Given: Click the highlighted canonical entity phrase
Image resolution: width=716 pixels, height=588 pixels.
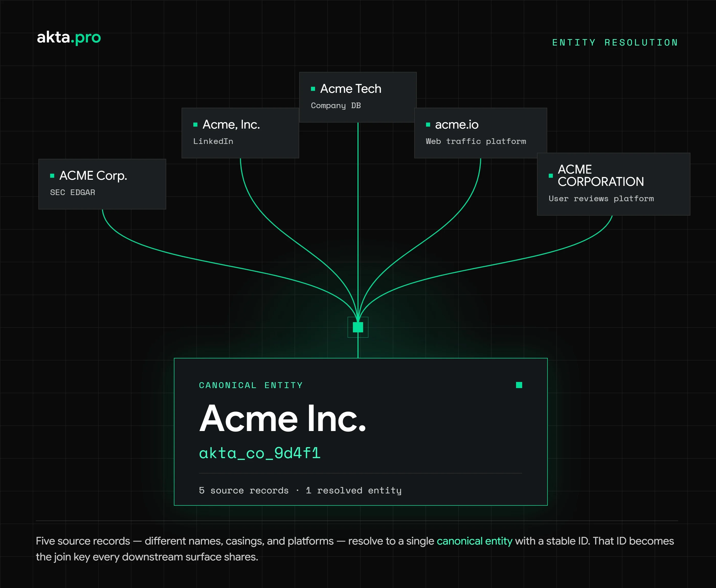Looking at the screenshot, I should [x=475, y=541].
